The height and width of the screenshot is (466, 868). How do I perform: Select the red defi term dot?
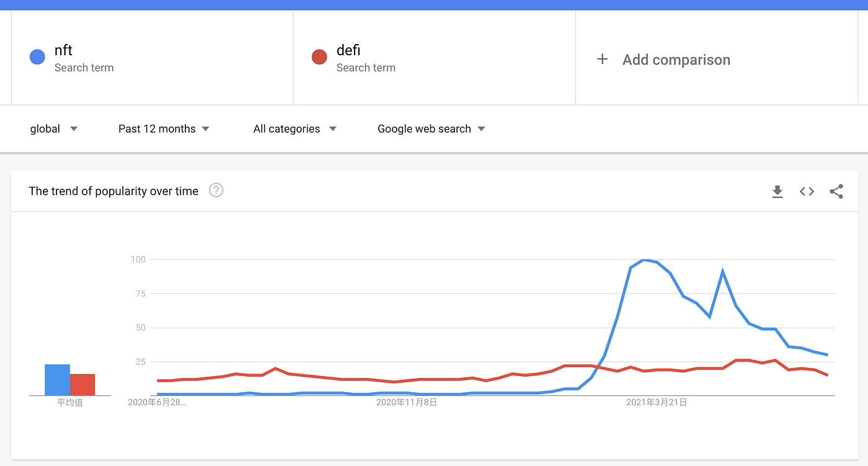tap(319, 58)
